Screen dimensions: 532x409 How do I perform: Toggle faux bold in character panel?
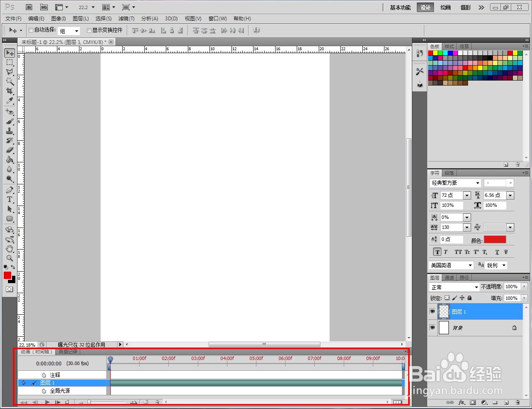437,252
